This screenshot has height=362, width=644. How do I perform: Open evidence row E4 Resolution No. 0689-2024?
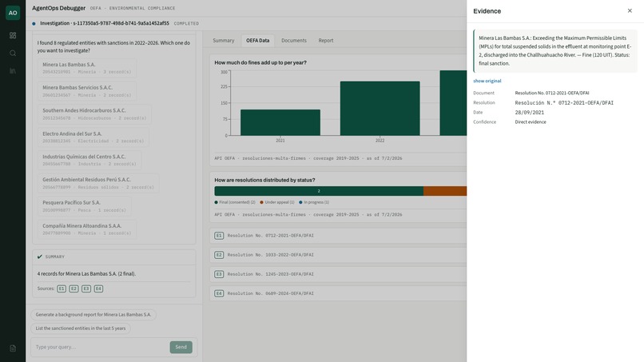click(x=338, y=293)
